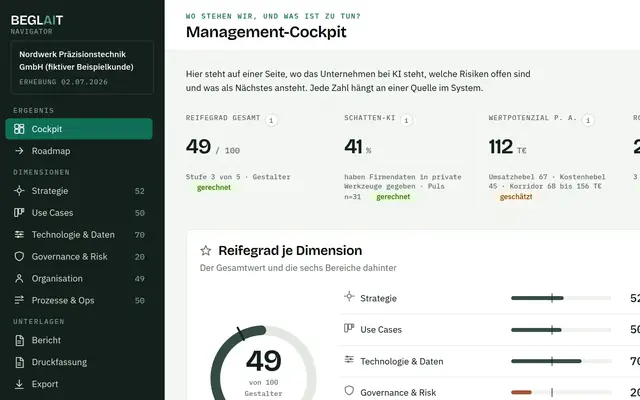Click the Export download icon
Image resolution: width=640 pixels, height=400 pixels.
pyautogui.click(x=19, y=384)
